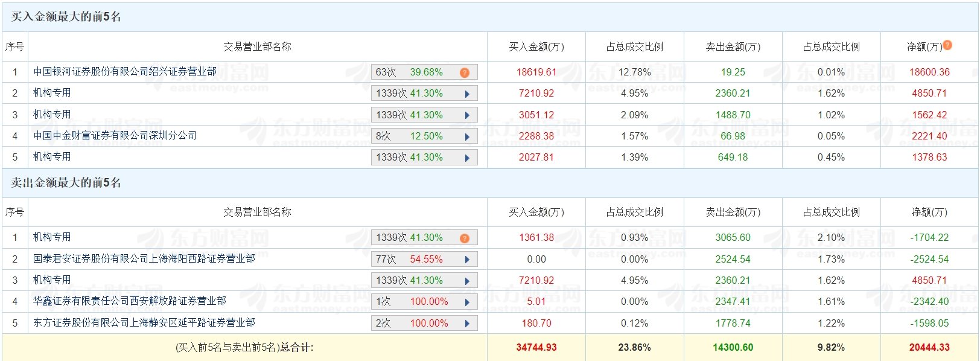
Task: Click buy amount 2288.38
Action: 536,136
